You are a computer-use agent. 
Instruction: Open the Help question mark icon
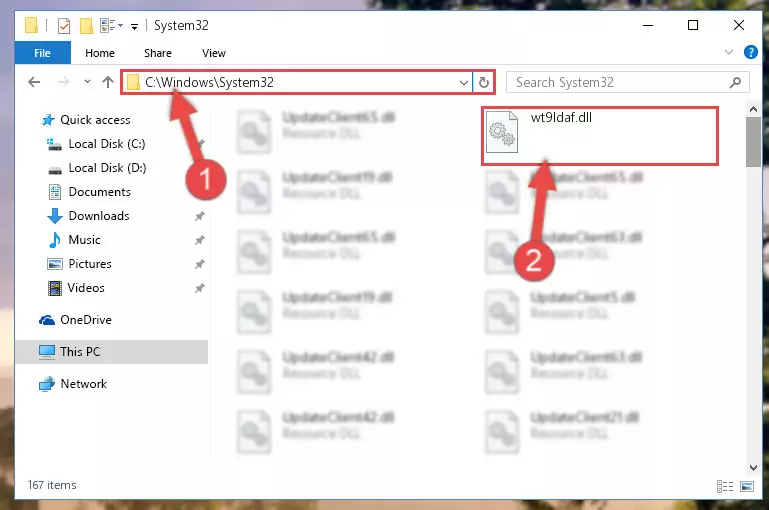tap(750, 52)
